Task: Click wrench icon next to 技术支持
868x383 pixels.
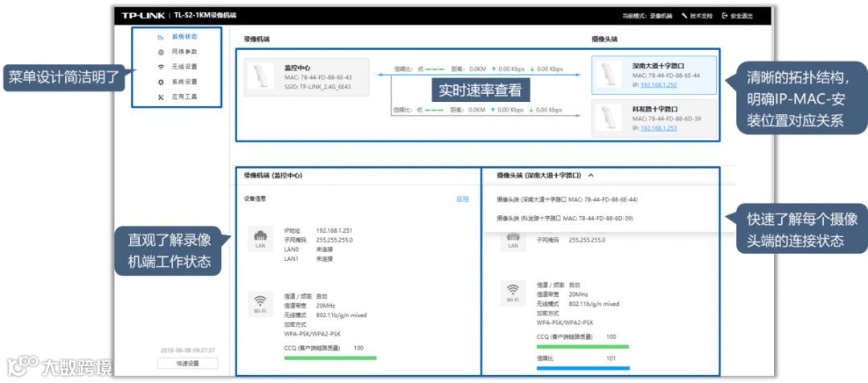Action: [684, 16]
